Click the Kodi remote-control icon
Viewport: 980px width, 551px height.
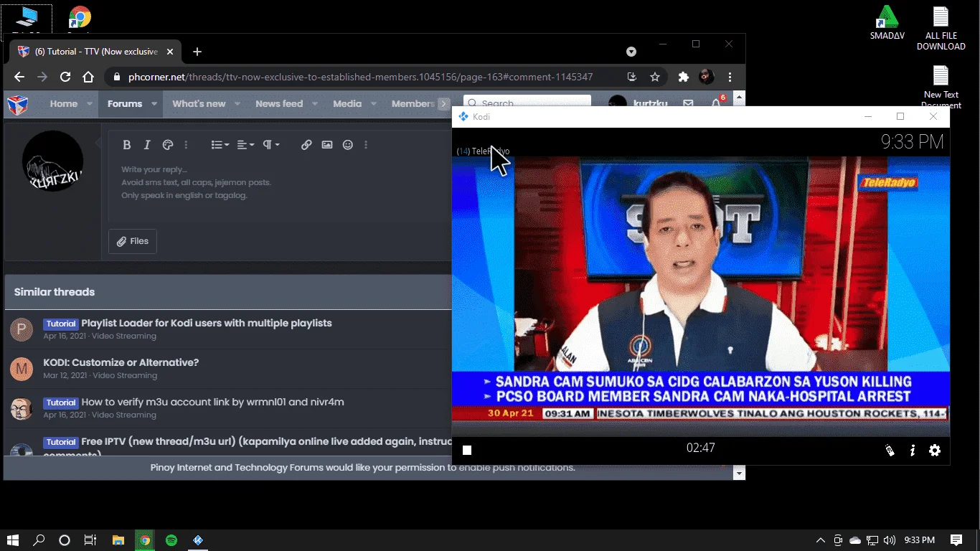point(890,451)
